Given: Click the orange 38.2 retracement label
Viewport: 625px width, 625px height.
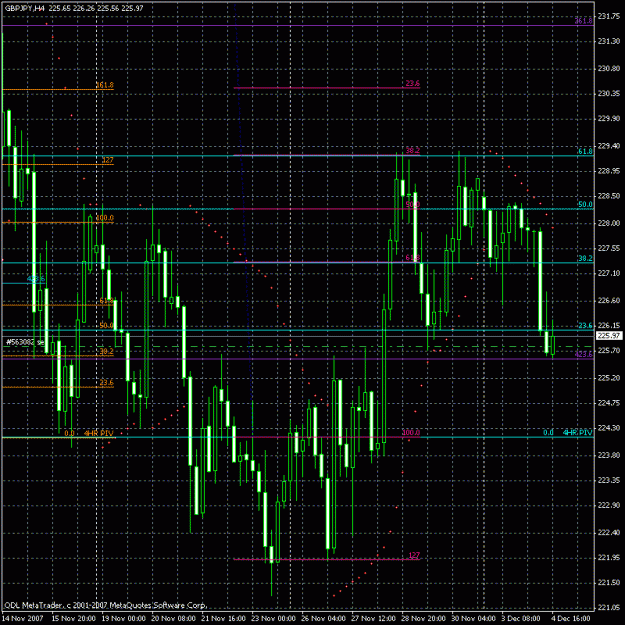Looking at the screenshot, I should pos(106,351).
